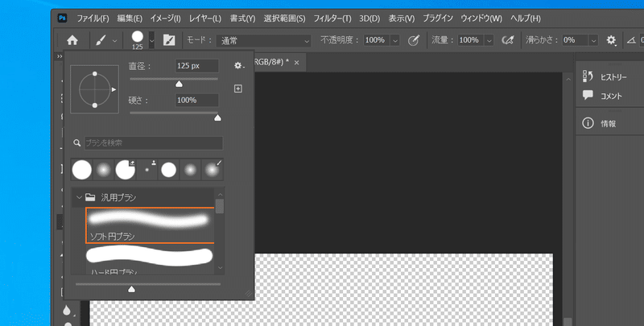Screen dimensions: 644x326
Task: Open the ヘルプ(H) menu
Action: click(x=526, y=19)
